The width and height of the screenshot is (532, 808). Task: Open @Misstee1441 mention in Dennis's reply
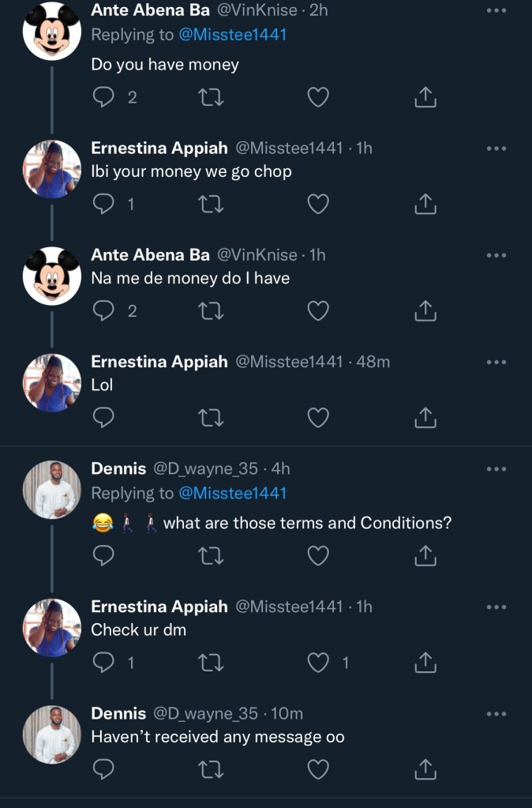point(232,493)
